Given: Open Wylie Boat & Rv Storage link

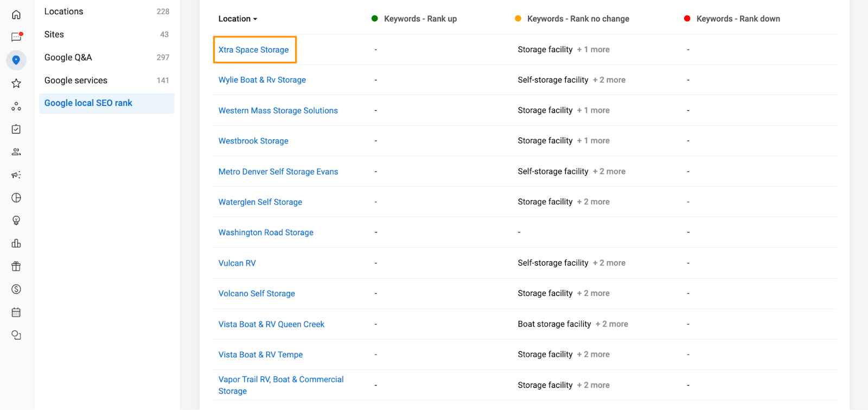Looking at the screenshot, I should pos(262,80).
